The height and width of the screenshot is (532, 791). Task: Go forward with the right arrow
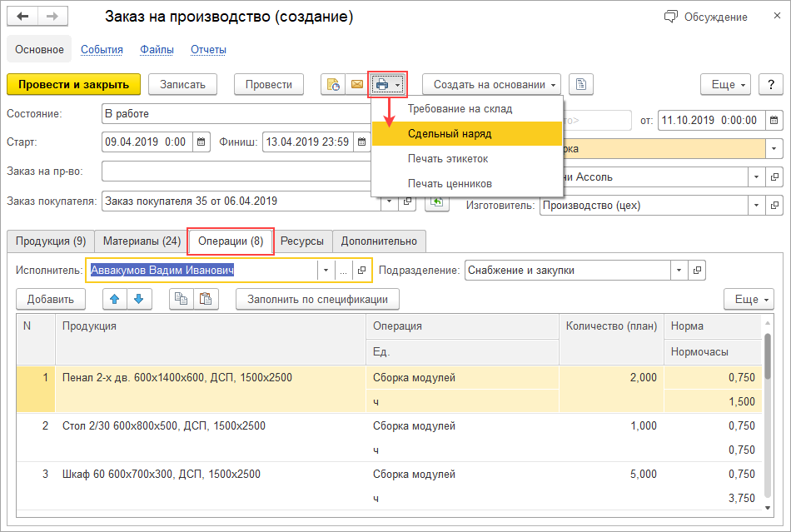point(52,17)
